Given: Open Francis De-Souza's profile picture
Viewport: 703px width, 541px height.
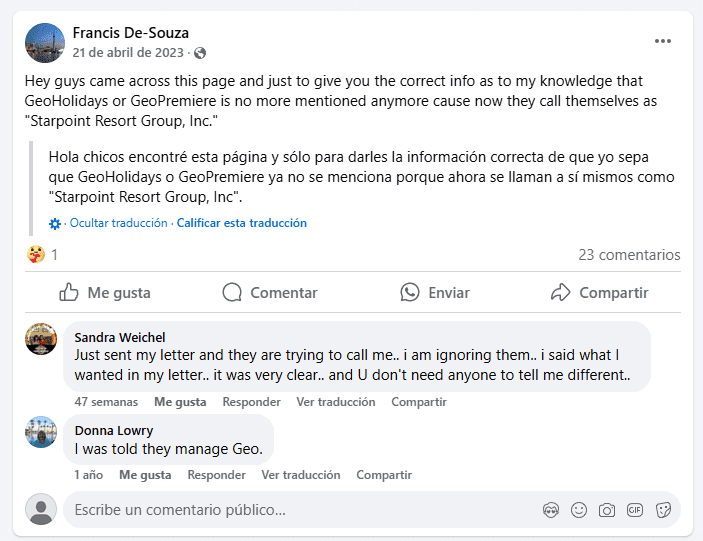Looking at the screenshot, I should pyautogui.click(x=44, y=42).
